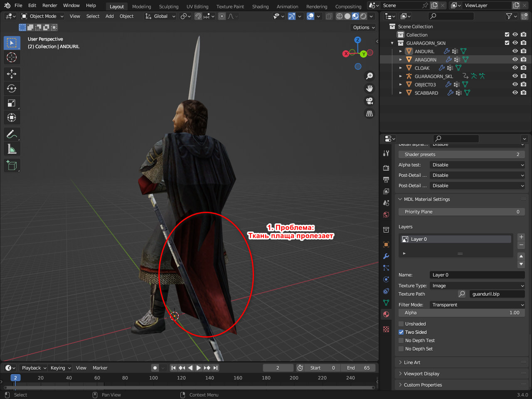Click the Add Cube tool

pos(12,165)
